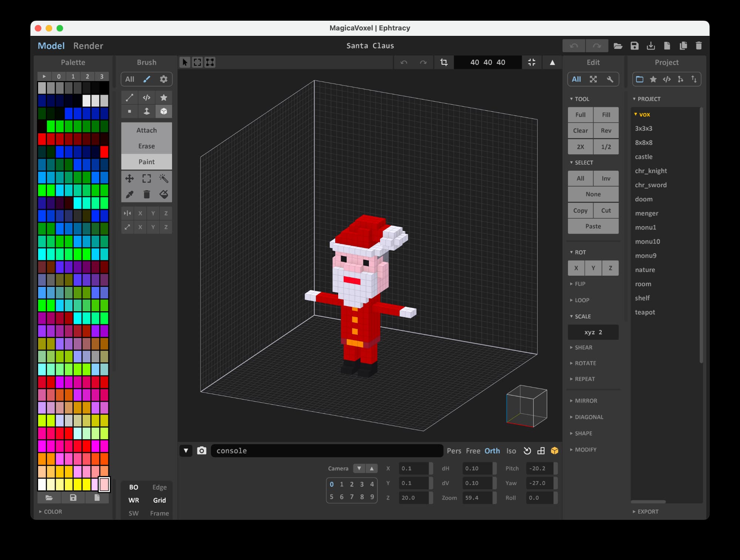Viewport: 740px width, 560px height.
Task: Switch to the Render tab
Action: (x=88, y=46)
